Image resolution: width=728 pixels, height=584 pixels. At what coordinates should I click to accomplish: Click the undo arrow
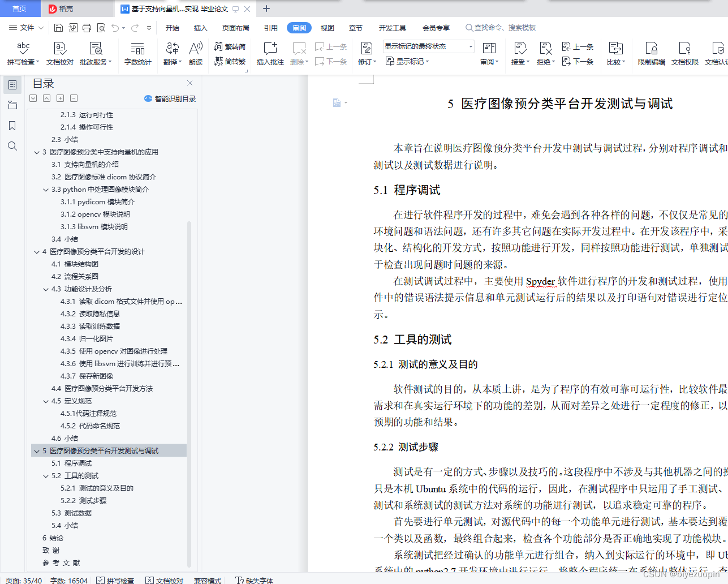pyautogui.click(x=115, y=28)
